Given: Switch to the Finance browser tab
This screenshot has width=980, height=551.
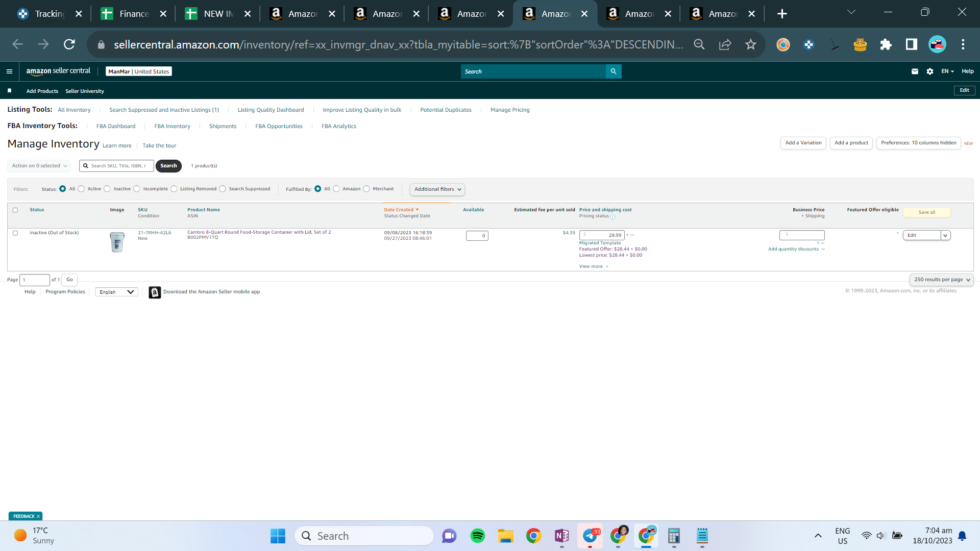Looking at the screenshot, I should click(x=134, y=14).
